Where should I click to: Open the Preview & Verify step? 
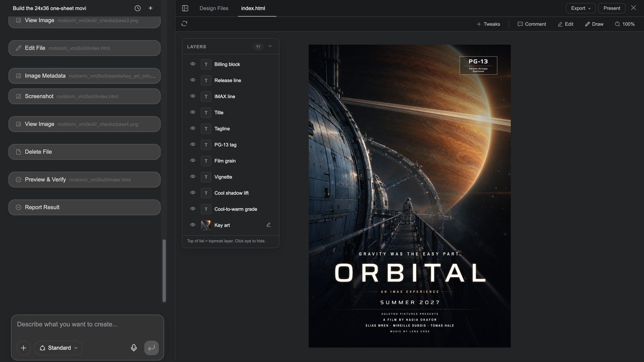(85, 179)
